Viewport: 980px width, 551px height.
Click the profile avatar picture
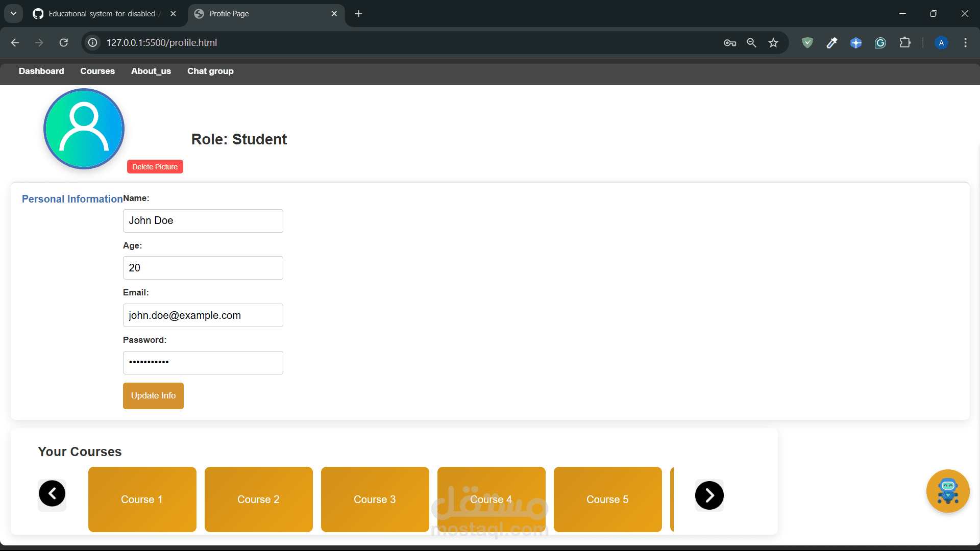tap(84, 129)
